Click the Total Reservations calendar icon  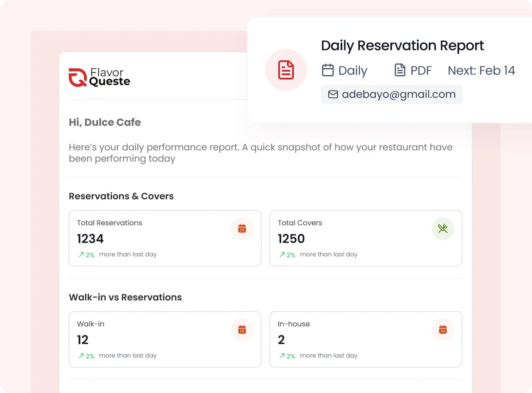(242, 229)
